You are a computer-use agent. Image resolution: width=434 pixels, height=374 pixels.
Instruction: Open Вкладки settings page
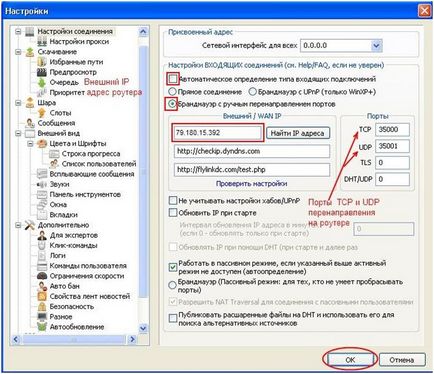64,215
